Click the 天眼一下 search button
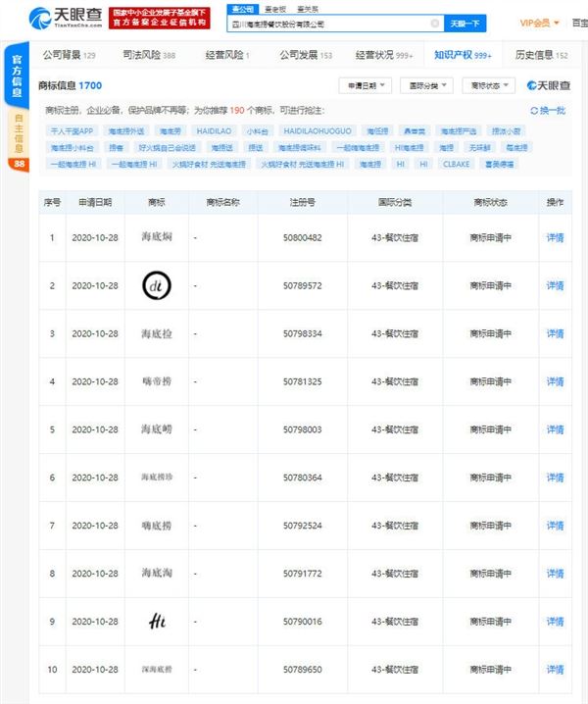 465,24
